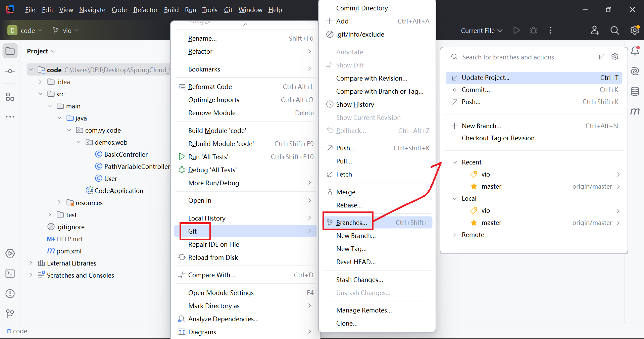
Task: Open the Current File run configuration dropdown
Action: coord(482,31)
